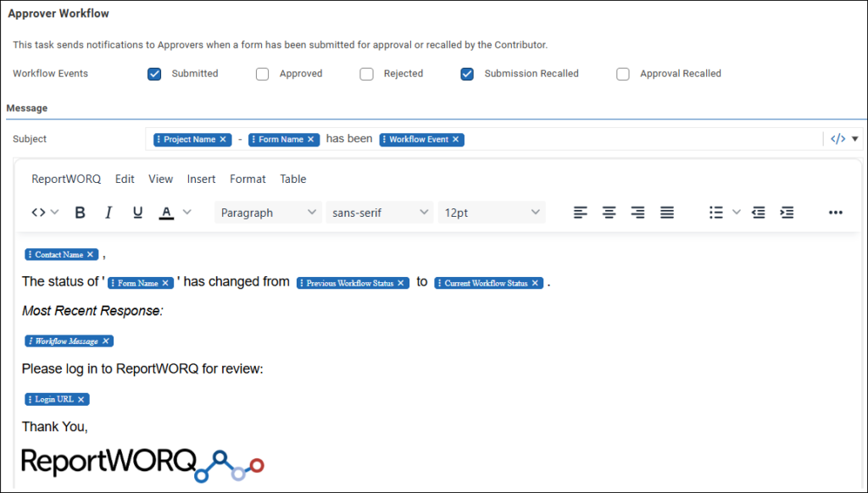Remove the Login URL token from body
Screen dimensions: 868x493
[x=81, y=399]
